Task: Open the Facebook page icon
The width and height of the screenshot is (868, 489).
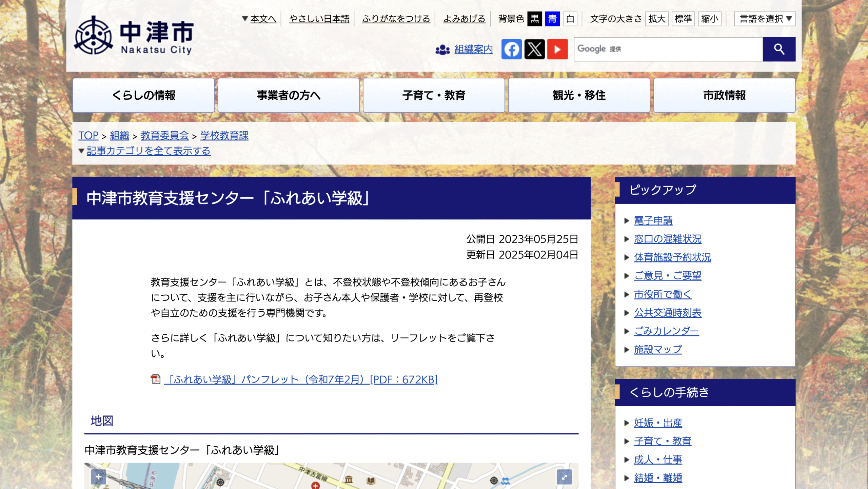Action: 512,49
